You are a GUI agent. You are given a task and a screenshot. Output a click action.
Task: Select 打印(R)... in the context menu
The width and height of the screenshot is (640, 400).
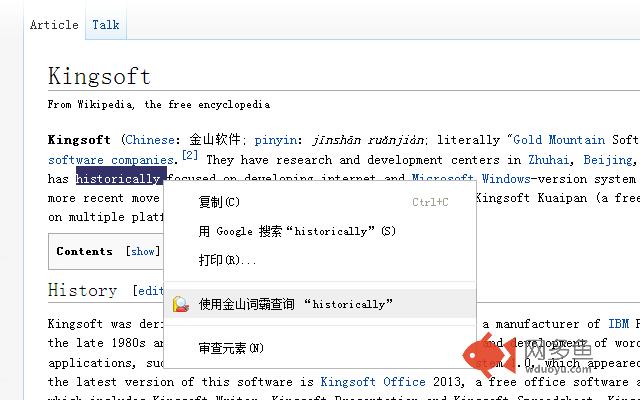[x=320, y=260]
